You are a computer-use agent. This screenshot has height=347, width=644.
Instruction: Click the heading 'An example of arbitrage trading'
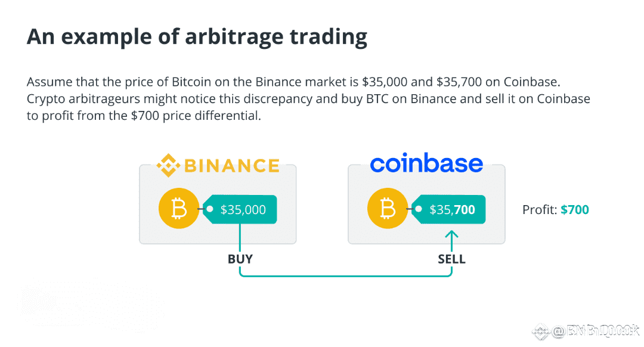pyautogui.click(x=197, y=37)
